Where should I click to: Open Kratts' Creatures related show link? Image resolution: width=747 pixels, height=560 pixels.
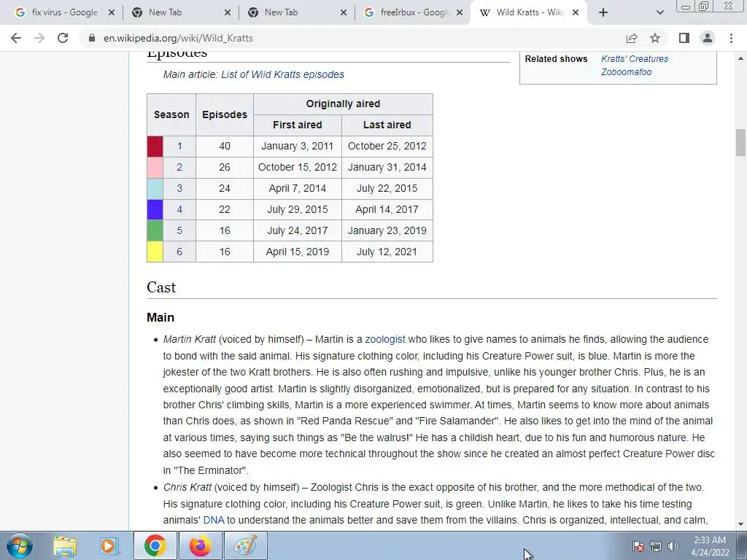(635, 58)
